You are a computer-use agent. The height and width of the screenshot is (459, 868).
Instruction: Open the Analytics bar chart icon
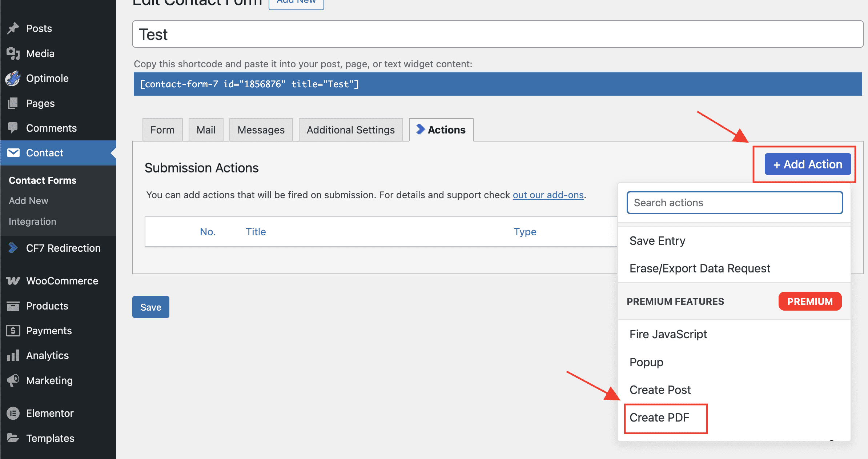[x=13, y=355]
